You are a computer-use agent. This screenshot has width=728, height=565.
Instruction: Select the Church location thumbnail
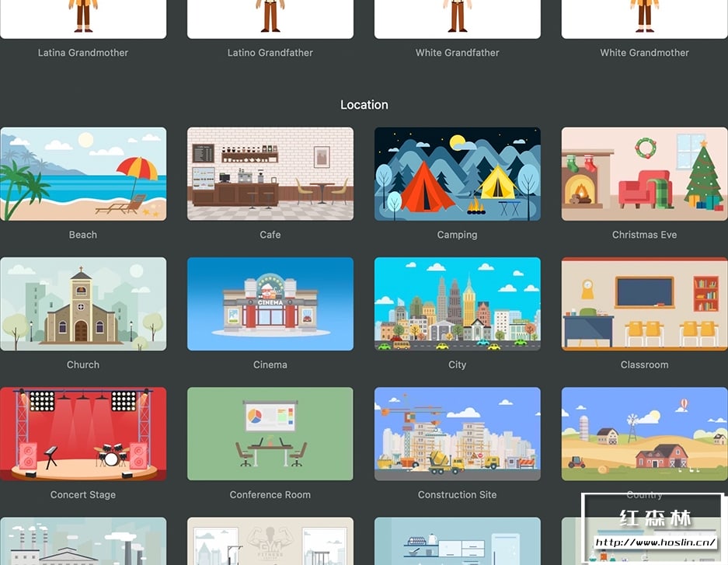point(83,304)
